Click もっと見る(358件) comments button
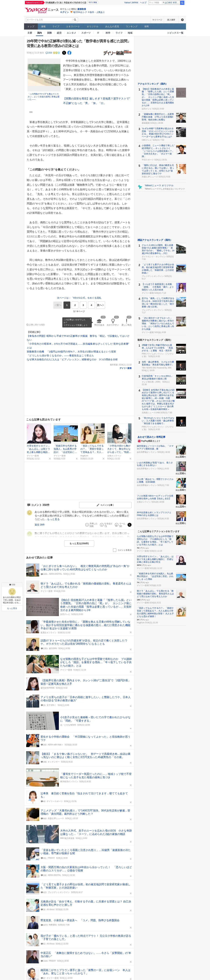210x980 pixels. click(79, 543)
